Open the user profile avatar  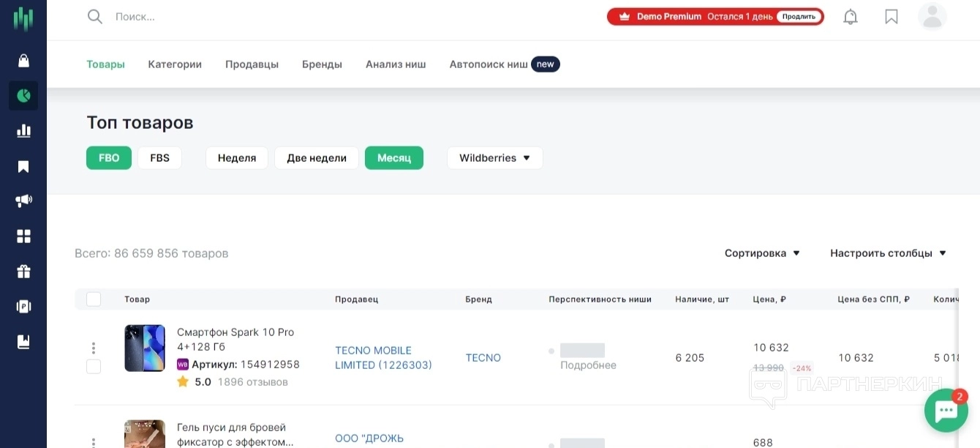point(932,17)
